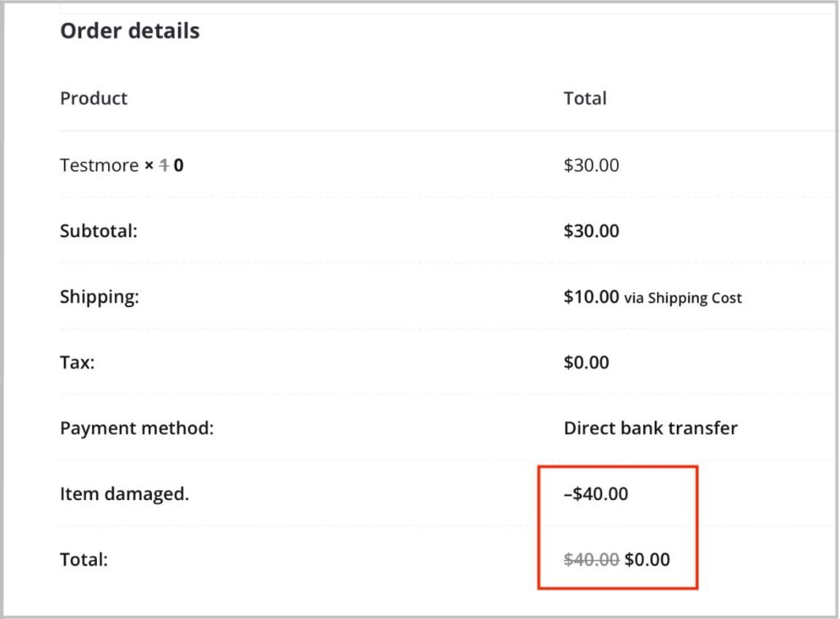Click the 'via Shipping Cost' text
Image resolution: width=840 pixels, height=619 pixels.
pos(682,298)
